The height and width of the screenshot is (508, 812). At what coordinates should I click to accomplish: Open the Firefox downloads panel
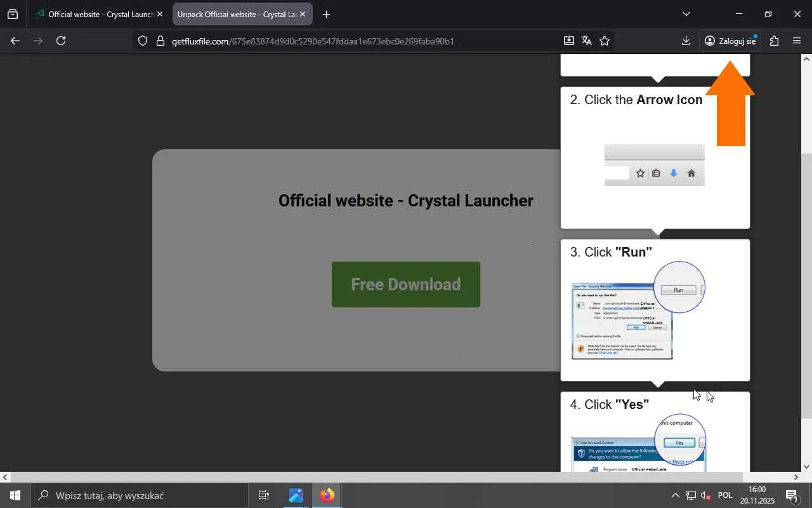[686, 41]
